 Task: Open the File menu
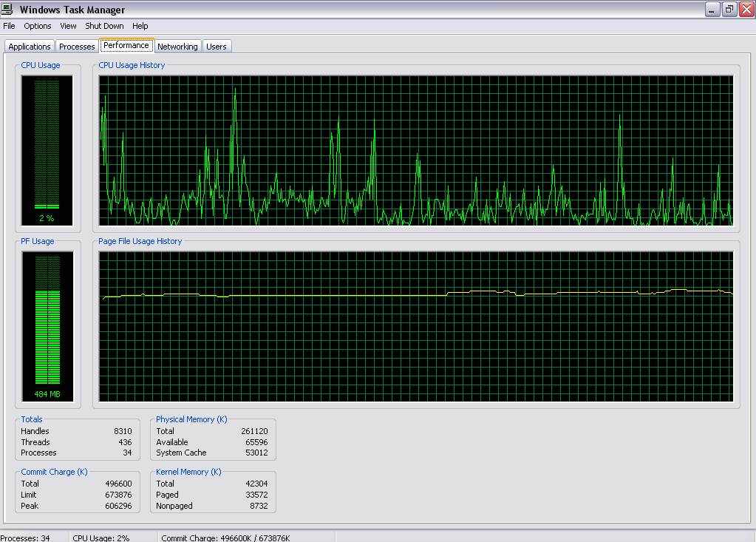click(9, 26)
